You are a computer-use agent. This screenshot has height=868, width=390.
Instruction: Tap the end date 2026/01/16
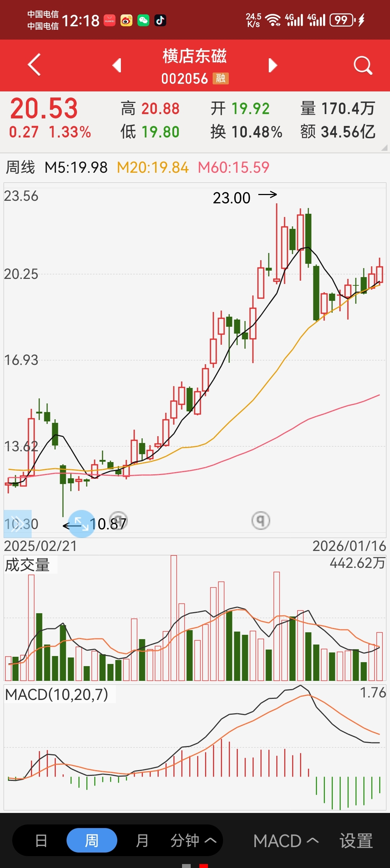349,546
